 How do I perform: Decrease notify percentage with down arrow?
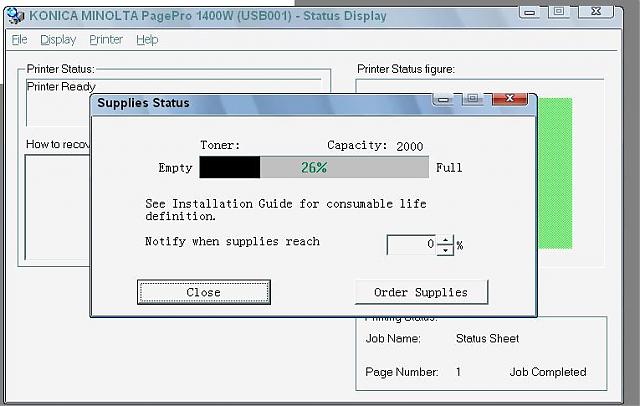tap(445, 249)
